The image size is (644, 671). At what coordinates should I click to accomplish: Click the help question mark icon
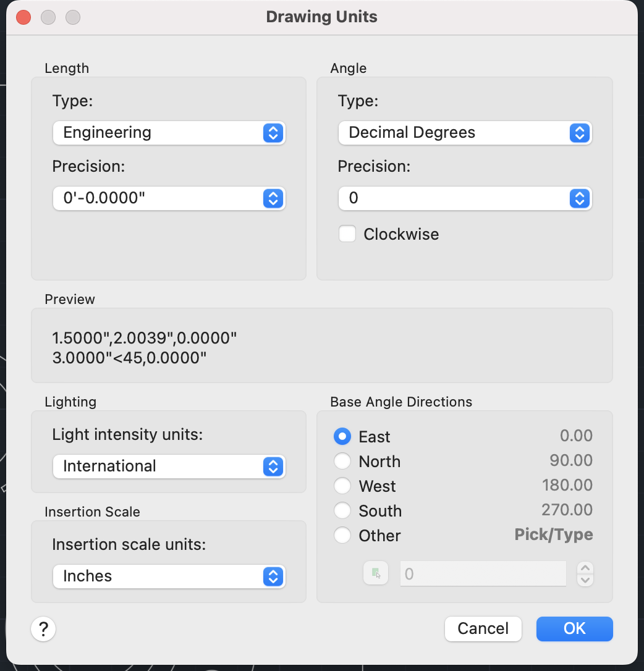43,629
